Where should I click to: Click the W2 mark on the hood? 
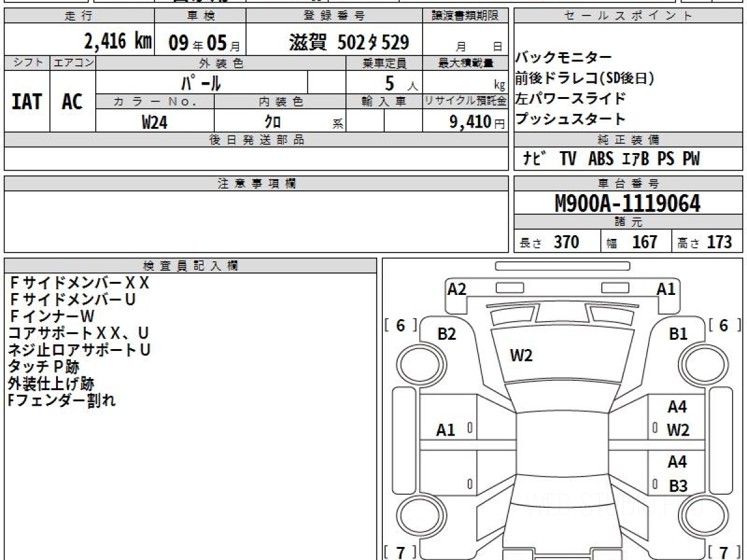pyautogui.click(x=521, y=356)
